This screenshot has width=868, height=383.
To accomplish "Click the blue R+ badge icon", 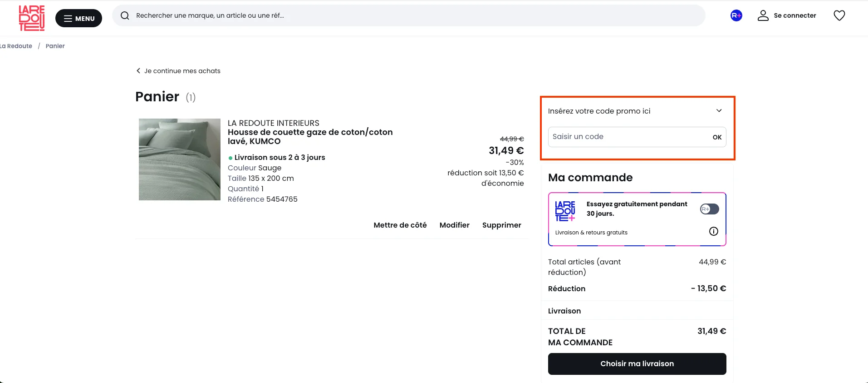I will pos(736,15).
